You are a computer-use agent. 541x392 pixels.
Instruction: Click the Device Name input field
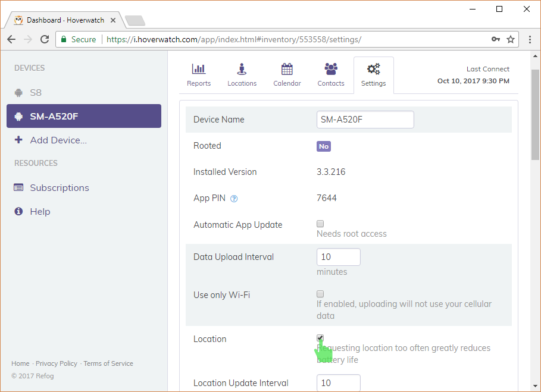(x=365, y=120)
